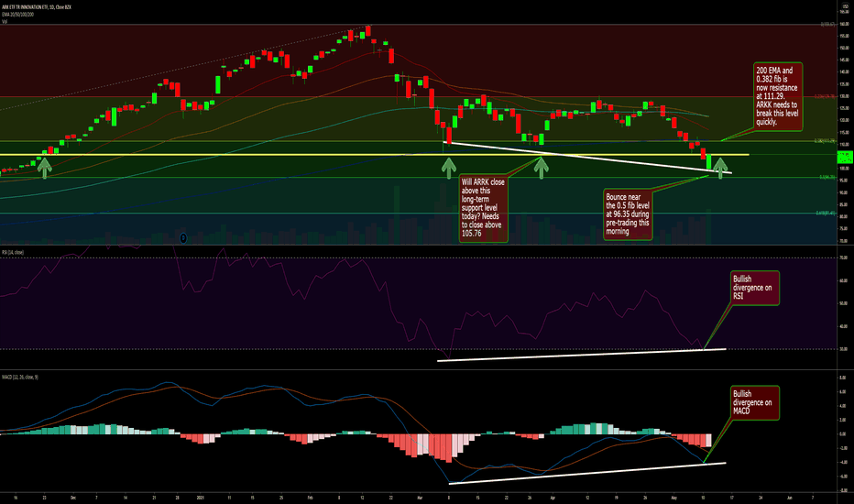Click the May label on the time axis
Screen dimensions: 854x504
[x=673, y=498]
